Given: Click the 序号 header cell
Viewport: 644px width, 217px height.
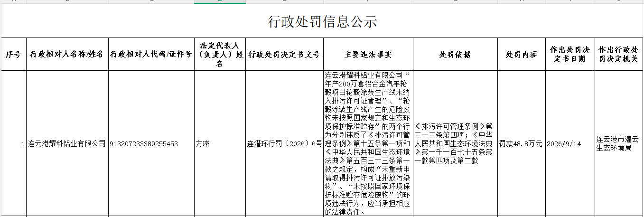Looking at the screenshot, I should [x=13, y=55].
